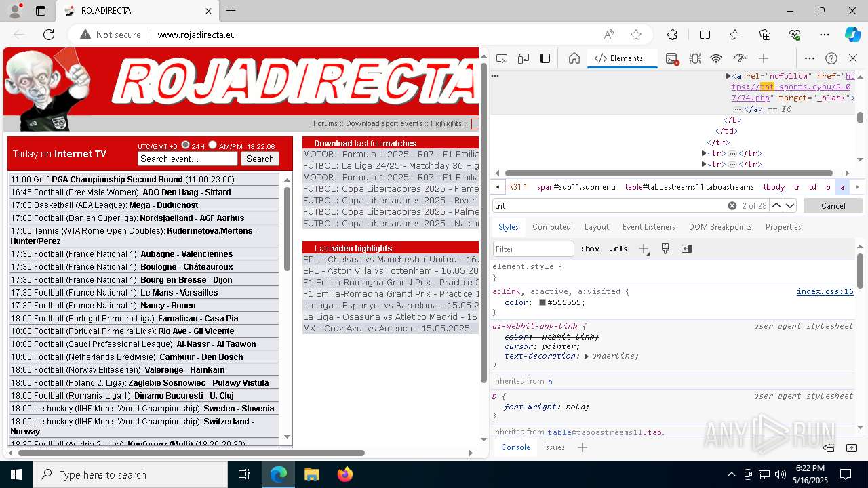Open the Download sport events link
This screenshot has height=488, width=868.
point(384,124)
